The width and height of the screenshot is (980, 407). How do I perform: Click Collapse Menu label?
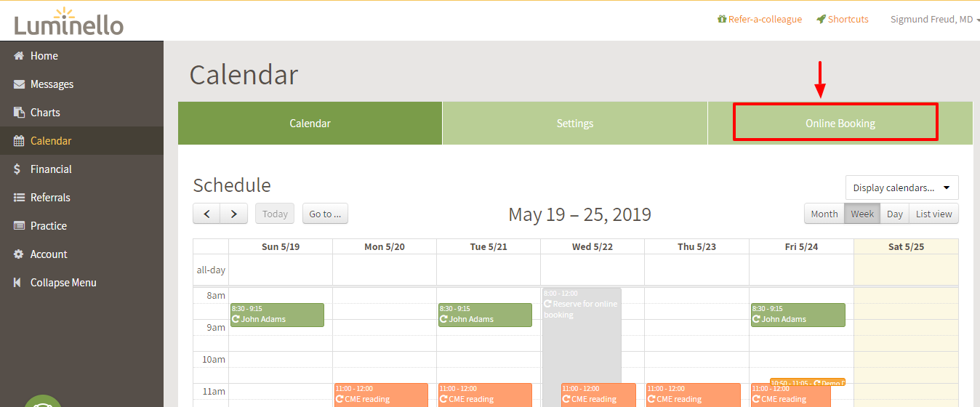63,283
